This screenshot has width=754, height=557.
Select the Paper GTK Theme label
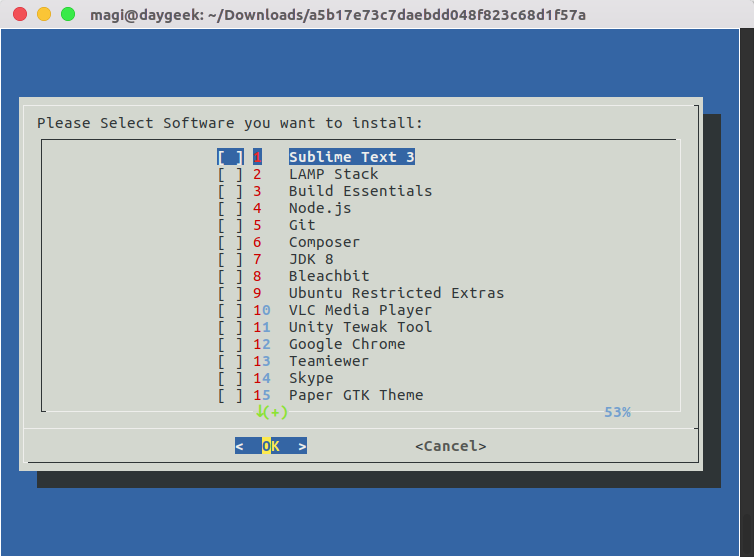click(x=356, y=395)
